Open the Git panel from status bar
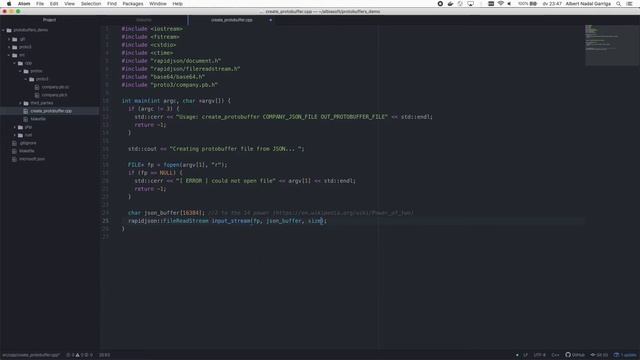This screenshot has width=640, height=360. point(599,355)
